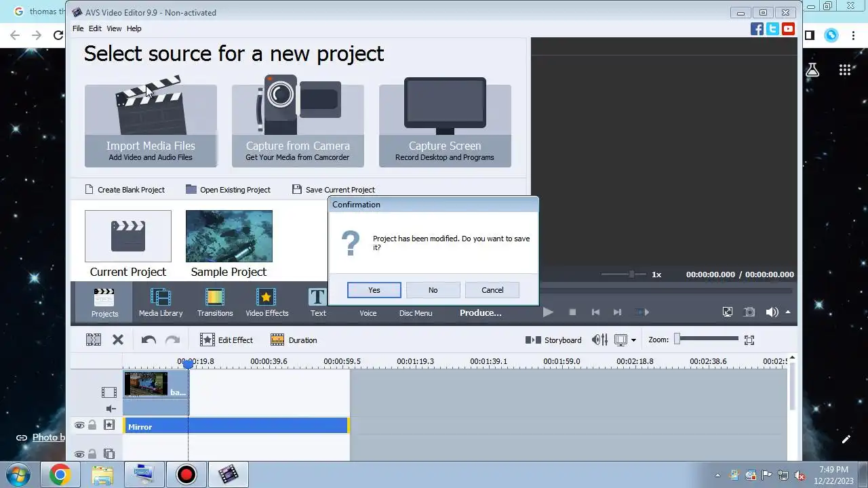
Task: Delete the selected timeline object
Action: click(x=118, y=340)
